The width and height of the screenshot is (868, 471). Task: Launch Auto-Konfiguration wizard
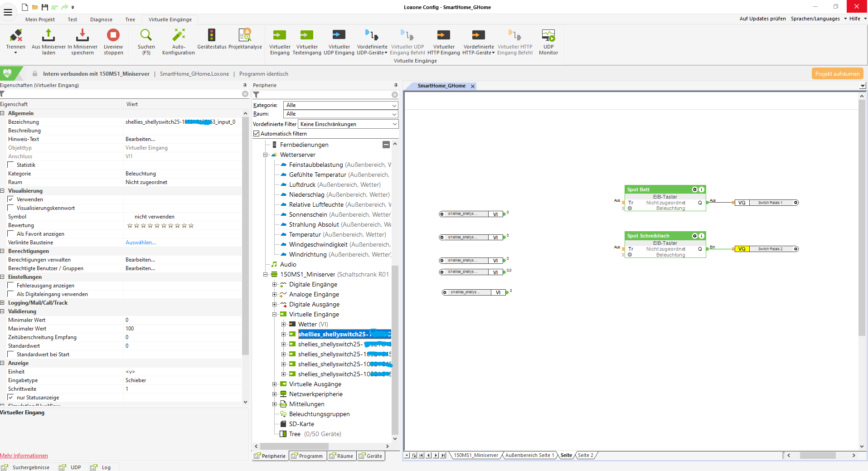point(179,36)
